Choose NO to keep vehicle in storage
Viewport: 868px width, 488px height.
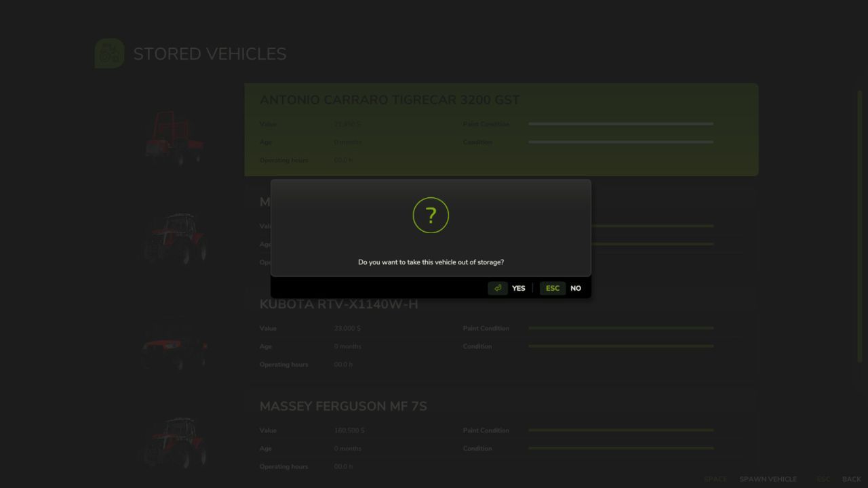click(x=575, y=287)
